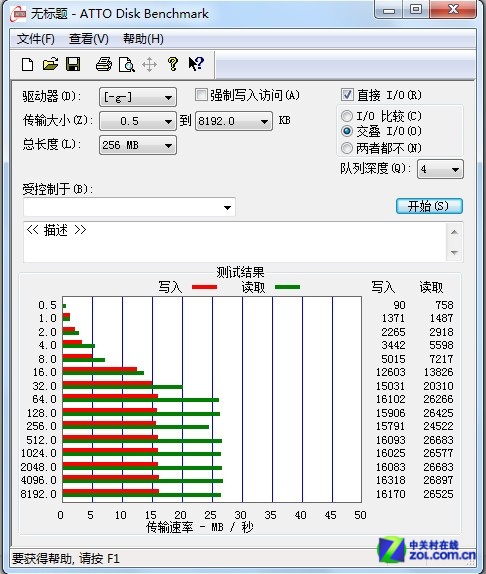The width and height of the screenshot is (486, 574).
Task: Click the 8192.0 row label in chart
Action: point(39,494)
